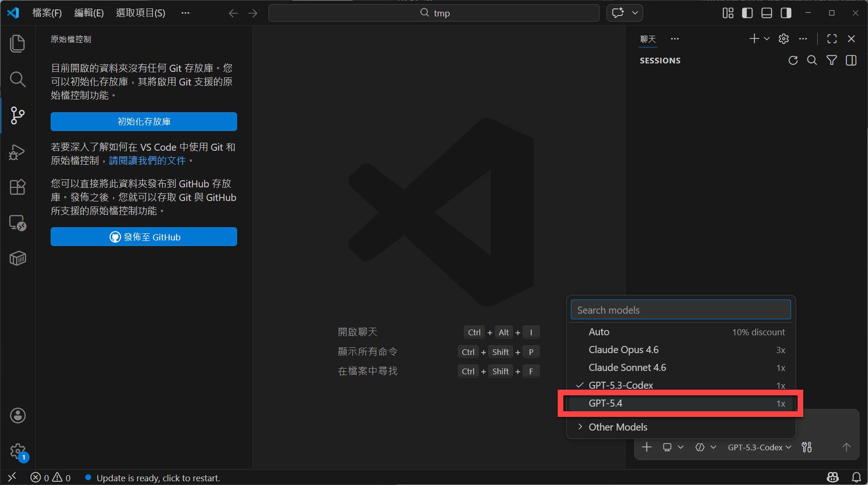
Task: Refresh the chat sessions list
Action: tap(793, 61)
